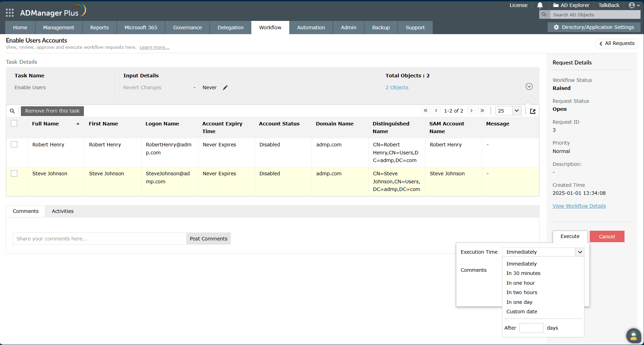The width and height of the screenshot is (644, 345).
Task: Focus the Search AD Objects field
Action: click(x=595, y=15)
